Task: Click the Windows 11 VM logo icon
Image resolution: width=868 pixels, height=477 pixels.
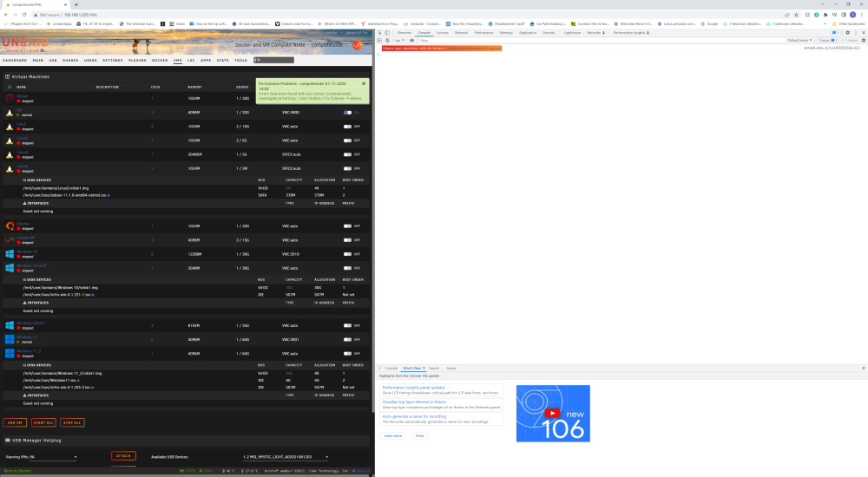Action: click(x=10, y=339)
